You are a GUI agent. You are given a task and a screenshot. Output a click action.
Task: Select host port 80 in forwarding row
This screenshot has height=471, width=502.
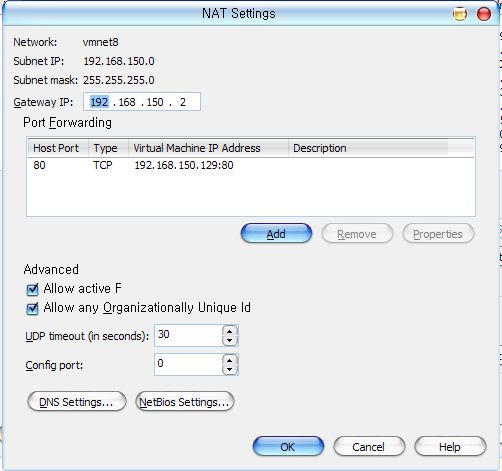39,165
